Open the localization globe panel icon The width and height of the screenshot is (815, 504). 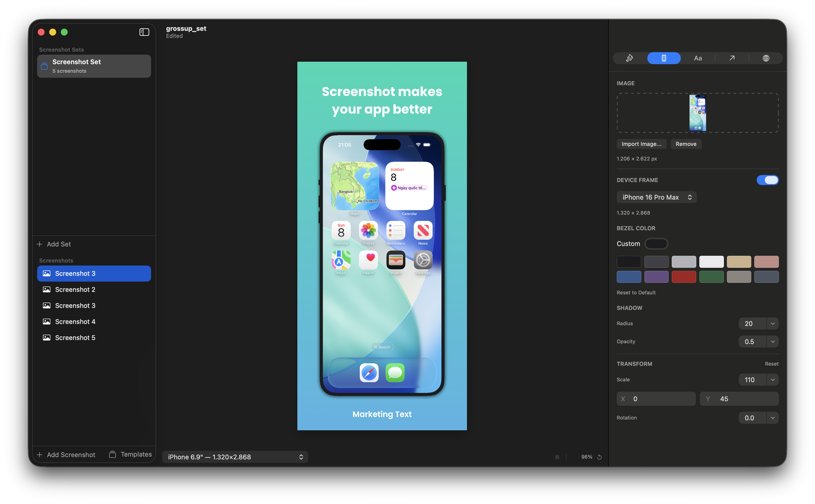[x=766, y=58]
